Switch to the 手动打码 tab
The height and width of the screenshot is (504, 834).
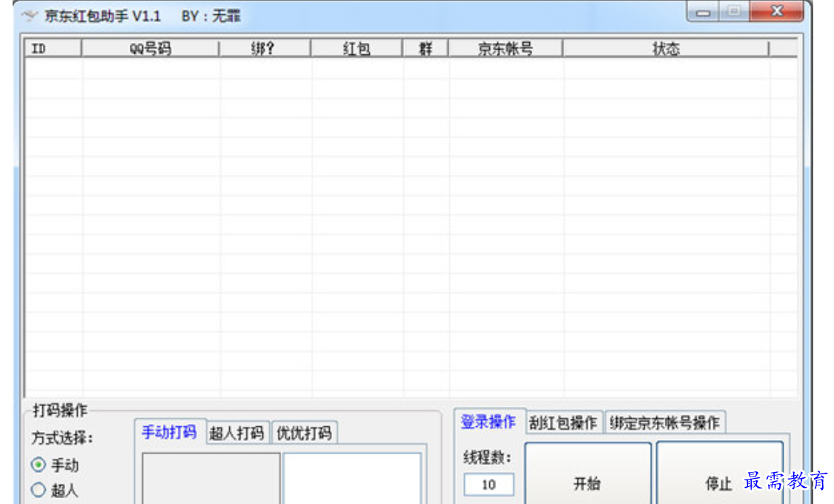point(169,432)
